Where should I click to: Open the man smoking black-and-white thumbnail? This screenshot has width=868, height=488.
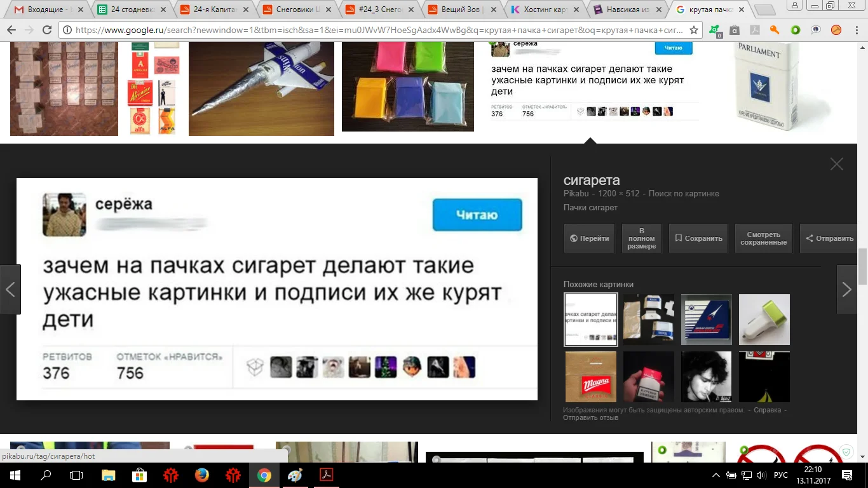pyautogui.click(x=707, y=377)
